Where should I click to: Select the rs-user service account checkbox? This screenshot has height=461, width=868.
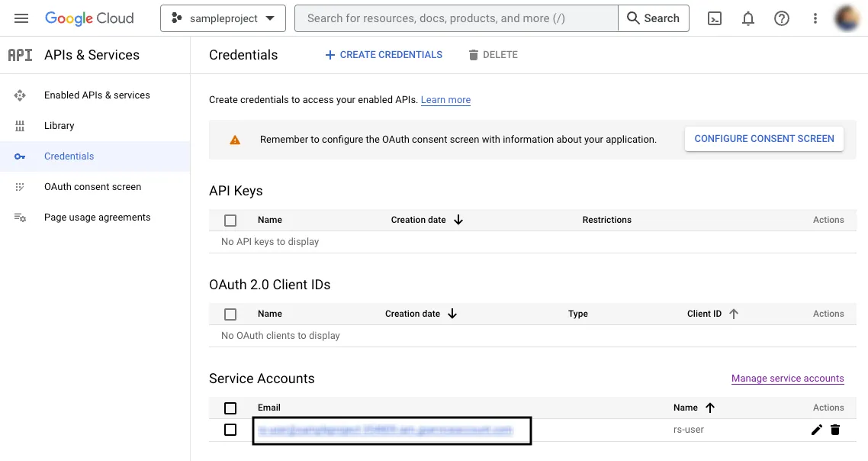pyautogui.click(x=230, y=430)
